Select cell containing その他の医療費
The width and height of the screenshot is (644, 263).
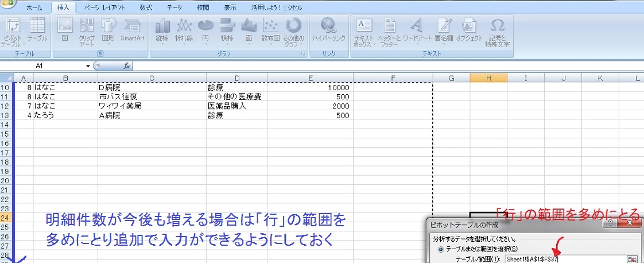[237, 96]
